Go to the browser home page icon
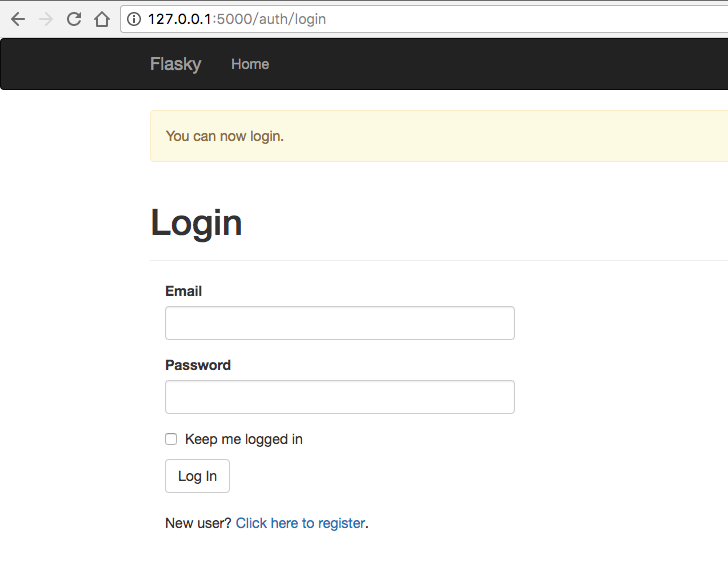The height and width of the screenshot is (583, 728). click(x=101, y=19)
